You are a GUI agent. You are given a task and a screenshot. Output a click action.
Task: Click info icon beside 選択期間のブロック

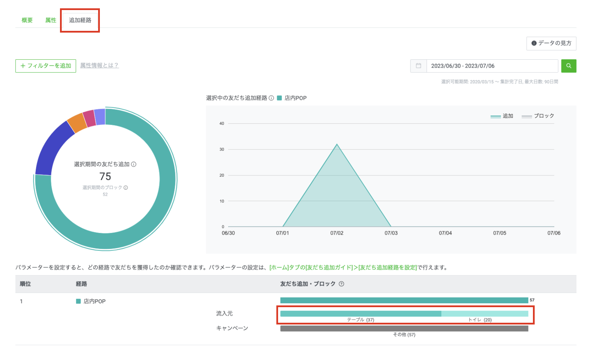click(126, 188)
